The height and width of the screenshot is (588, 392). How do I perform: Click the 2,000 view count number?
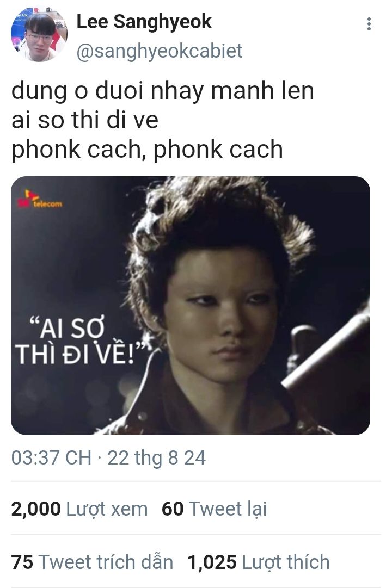pos(36,509)
